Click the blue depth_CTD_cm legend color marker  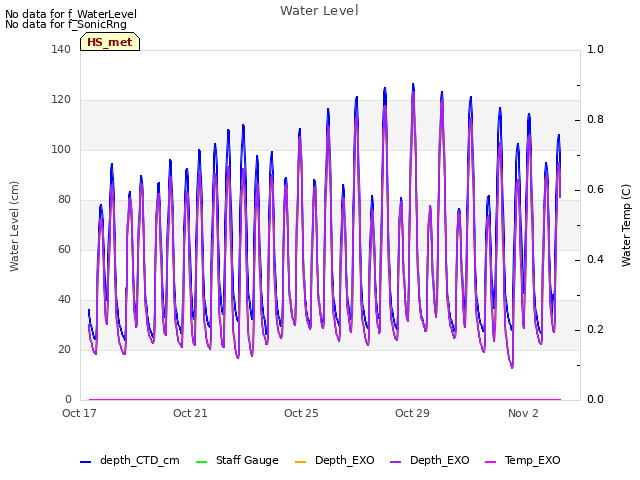(x=85, y=462)
